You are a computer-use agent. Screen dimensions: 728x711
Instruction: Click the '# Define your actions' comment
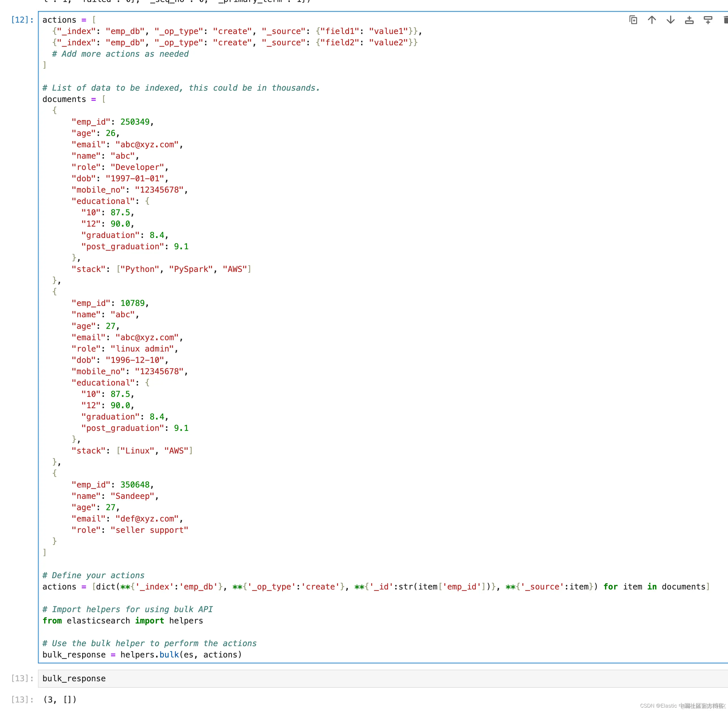[x=93, y=575]
